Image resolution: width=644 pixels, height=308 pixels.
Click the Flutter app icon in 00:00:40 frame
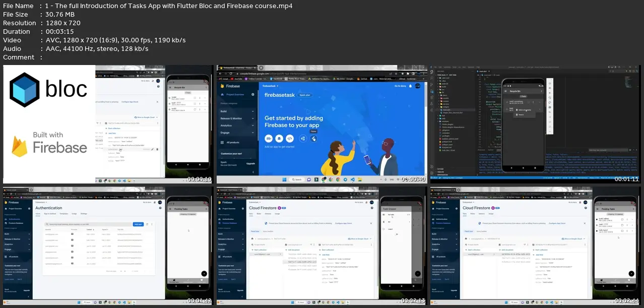point(313,139)
